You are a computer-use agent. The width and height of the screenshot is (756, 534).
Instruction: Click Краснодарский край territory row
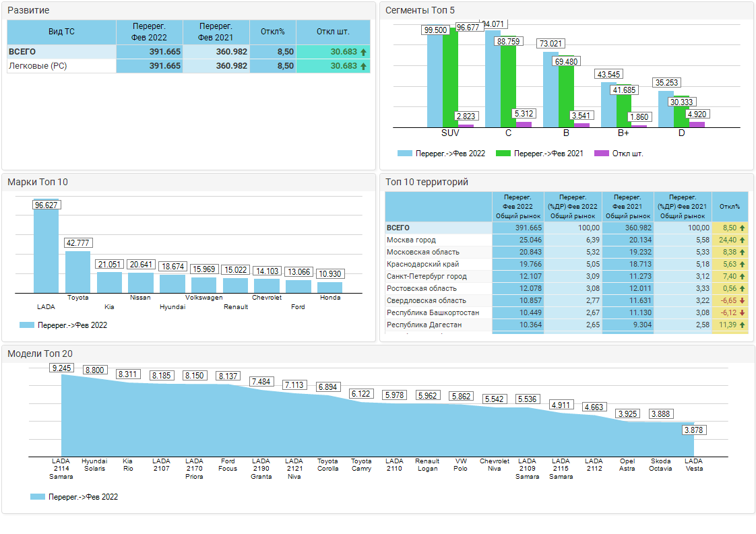click(567, 264)
